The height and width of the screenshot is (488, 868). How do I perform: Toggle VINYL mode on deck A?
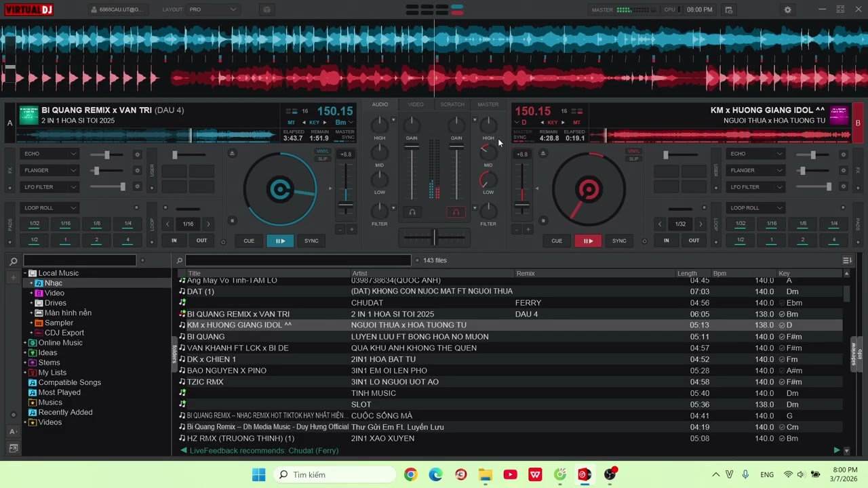point(323,152)
